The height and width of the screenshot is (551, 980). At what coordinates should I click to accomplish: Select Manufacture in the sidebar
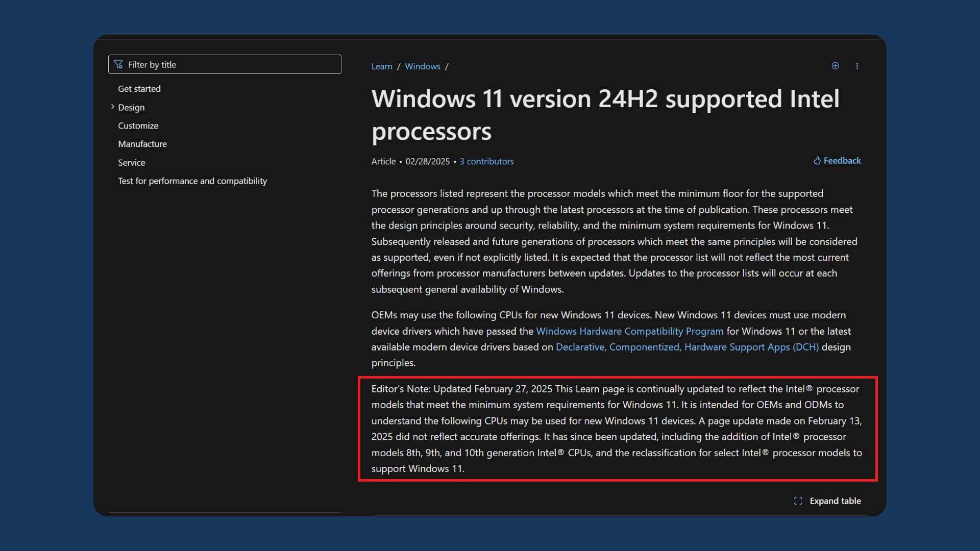coord(142,144)
